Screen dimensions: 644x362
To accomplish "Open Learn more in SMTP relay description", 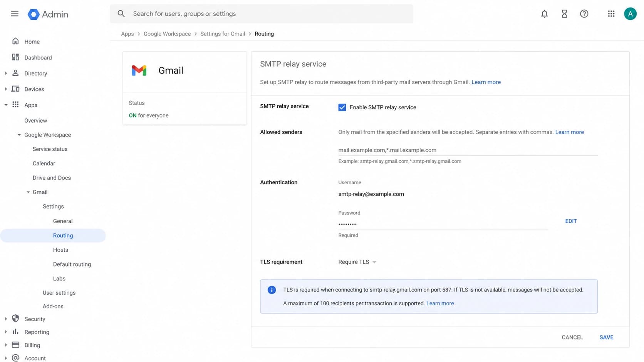I will (486, 82).
